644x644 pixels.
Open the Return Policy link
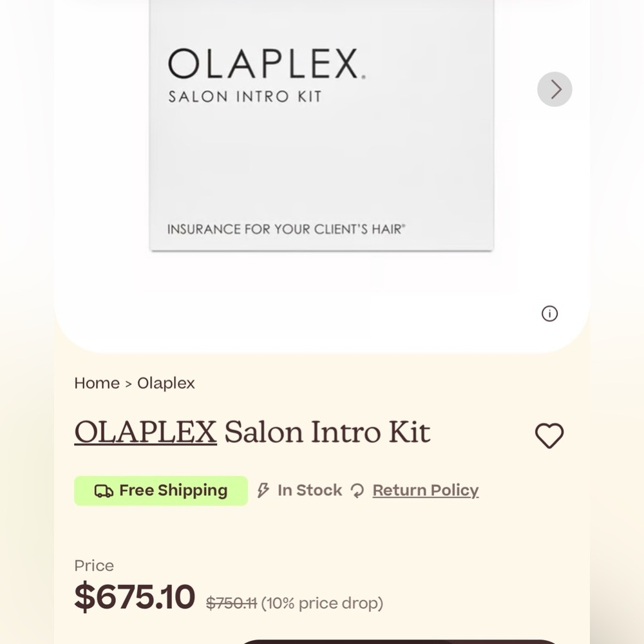click(426, 490)
